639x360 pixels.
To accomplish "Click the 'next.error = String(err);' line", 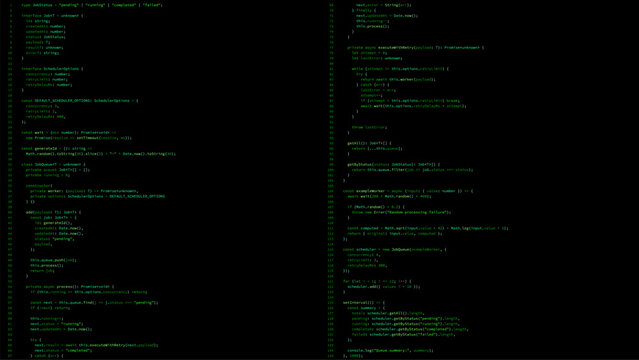I will coord(383,5).
